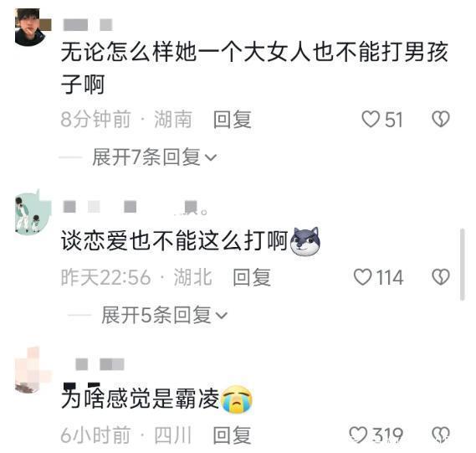Expand the 7 replies (展开7条回复)

[154, 157]
